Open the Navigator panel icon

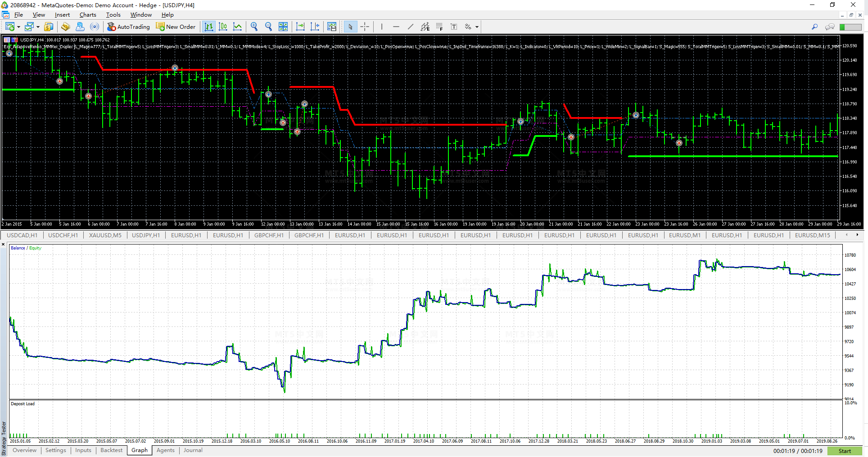80,27
